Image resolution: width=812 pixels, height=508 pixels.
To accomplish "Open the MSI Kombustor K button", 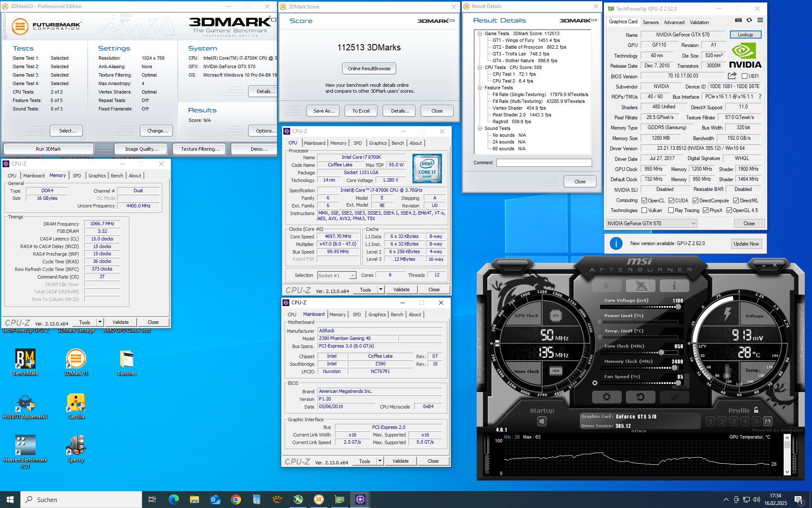I will tap(606, 286).
